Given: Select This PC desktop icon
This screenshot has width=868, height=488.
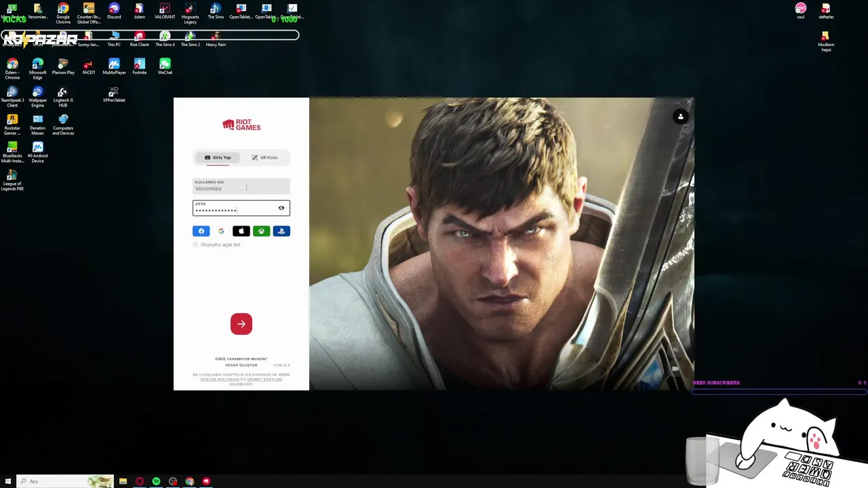Looking at the screenshot, I should pyautogui.click(x=114, y=39).
